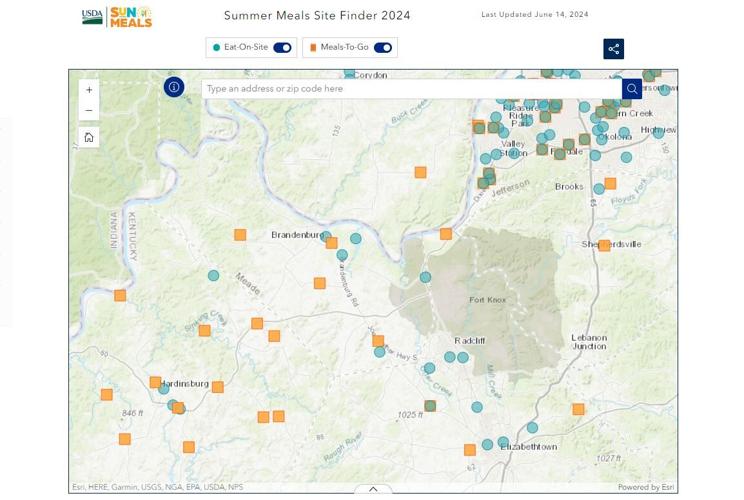The image size is (744, 500).
Task: Select the orange marker on Indiana-Kentucky river border
Action: pyautogui.click(x=120, y=296)
